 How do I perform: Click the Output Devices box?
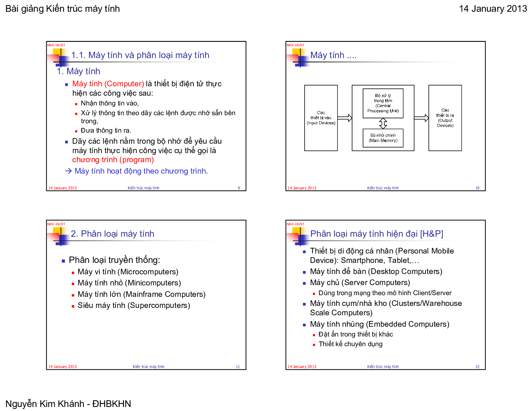point(445,118)
